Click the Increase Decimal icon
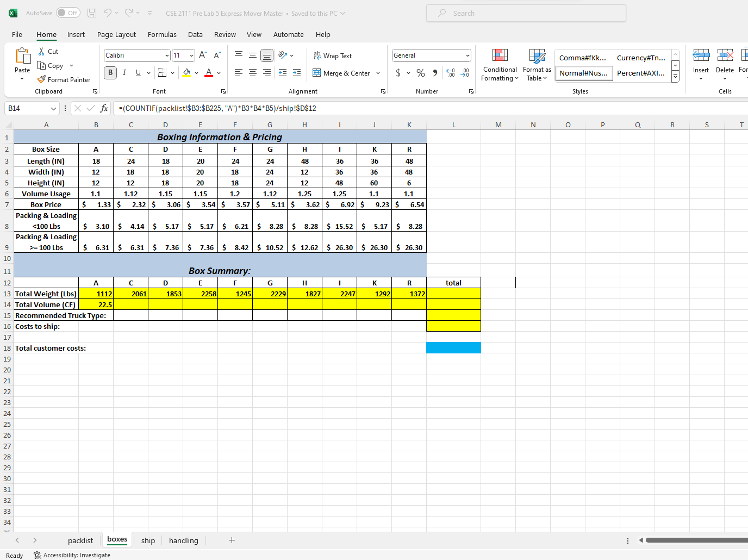The width and height of the screenshot is (748, 560). 451,73
